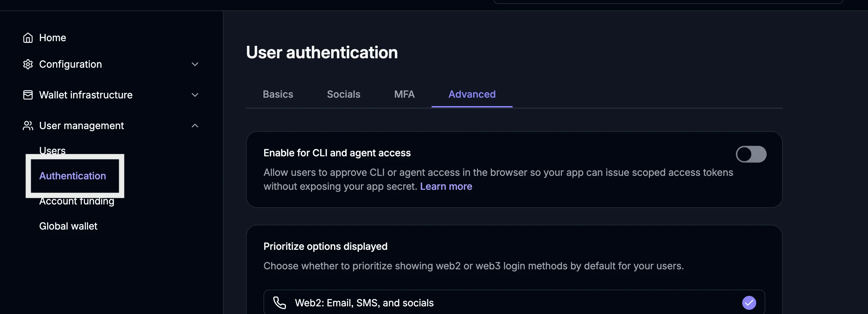Click the phone icon beside Web2 option
Image resolution: width=868 pixels, height=314 pixels.
280,303
